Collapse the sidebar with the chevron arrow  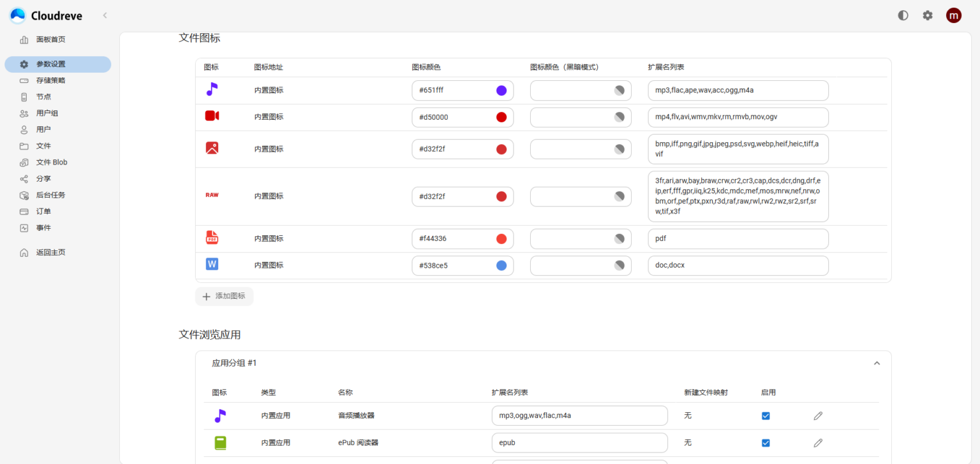[105, 15]
